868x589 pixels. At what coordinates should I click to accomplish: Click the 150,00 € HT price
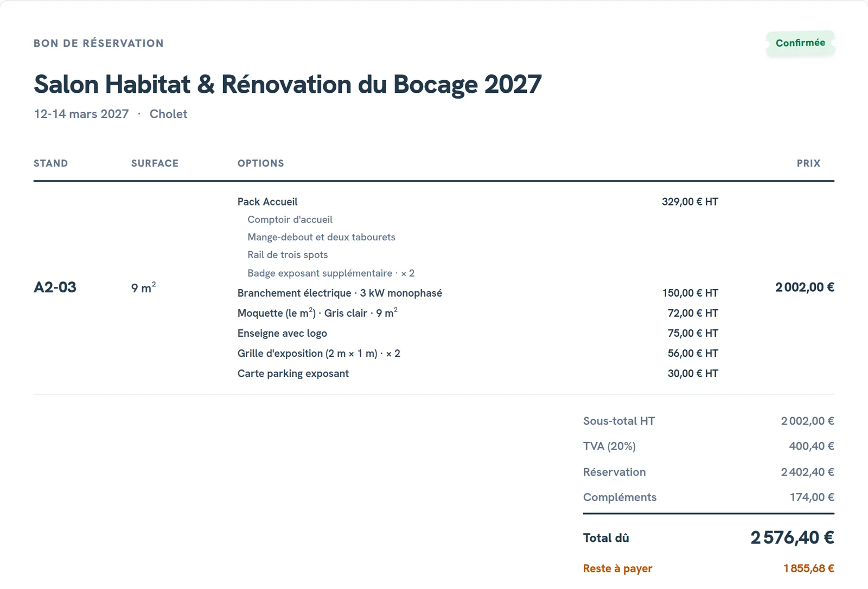[690, 293]
